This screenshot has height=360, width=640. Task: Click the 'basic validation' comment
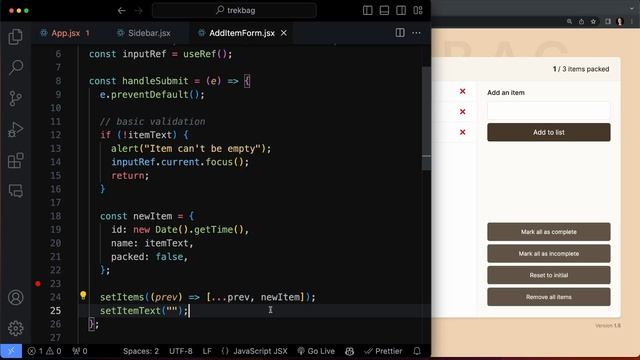(152, 122)
